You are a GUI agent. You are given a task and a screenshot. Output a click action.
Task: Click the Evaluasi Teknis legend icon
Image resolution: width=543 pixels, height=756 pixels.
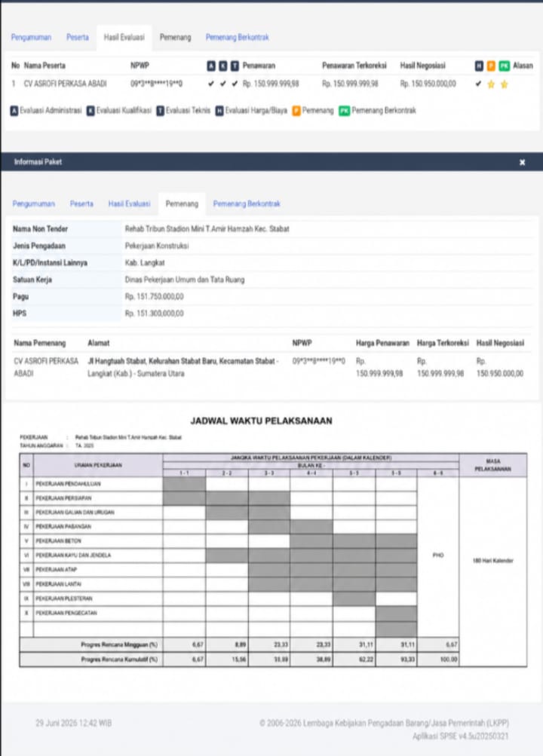pyautogui.click(x=160, y=111)
